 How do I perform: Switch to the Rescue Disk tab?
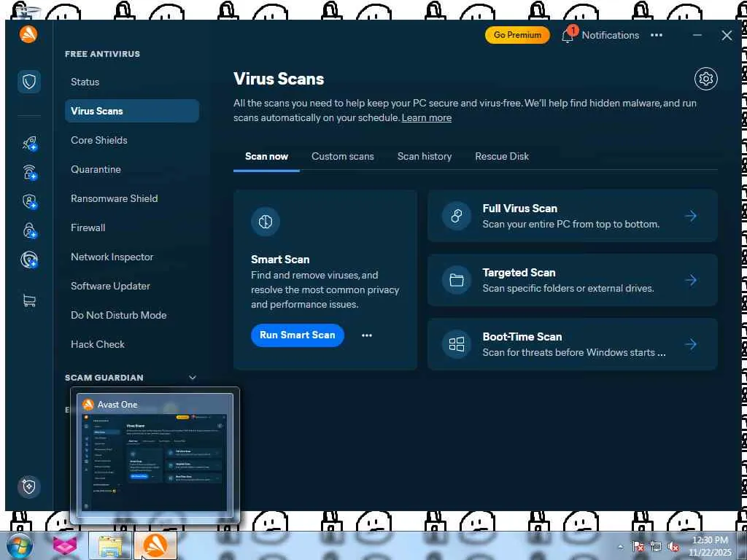tap(502, 156)
